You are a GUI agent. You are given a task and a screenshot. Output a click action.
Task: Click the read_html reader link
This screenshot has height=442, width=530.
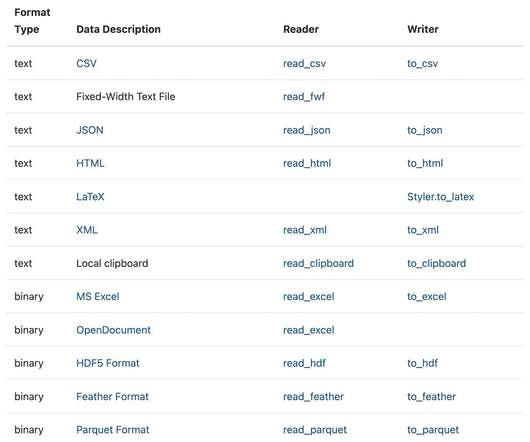pos(307,163)
